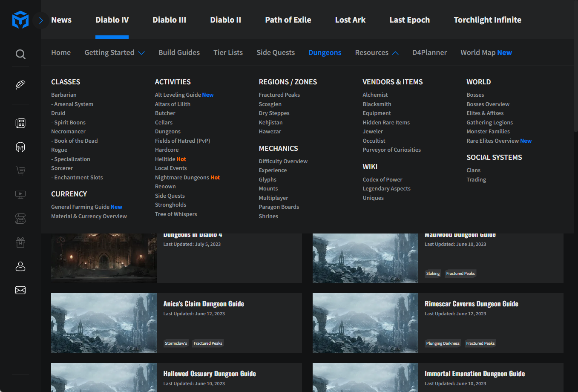This screenshot has height=392, width=578.
Task: Switch to the News tab
Action: point(61,20)
